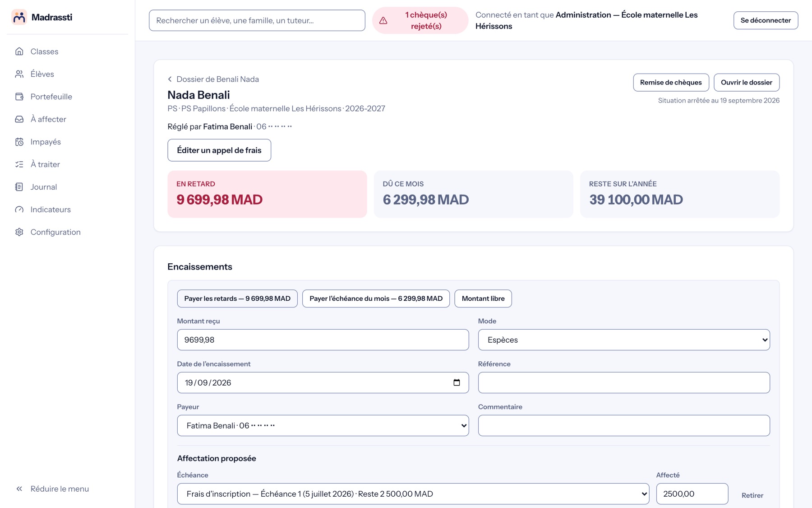Click the Journal notebook icon
Image resolution: width=812 pixels, height=508 pixels.
point(19,187)
